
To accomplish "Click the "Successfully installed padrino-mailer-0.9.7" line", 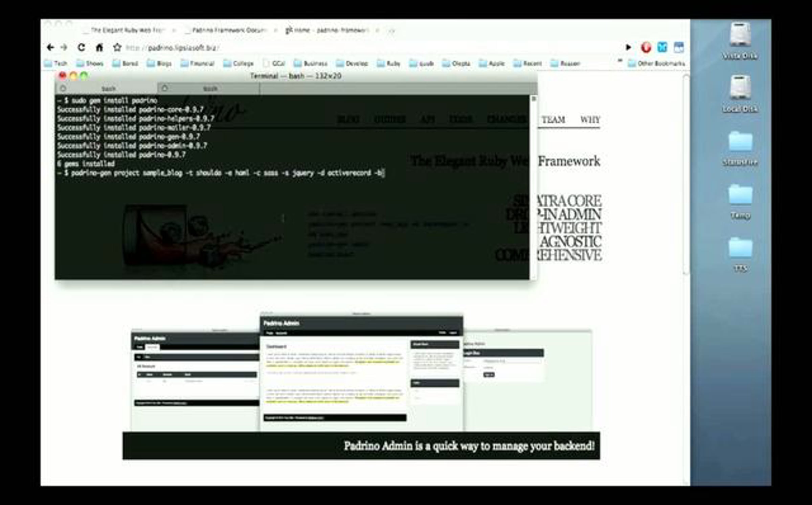I will pyautogui.click(x=134, y=128).
